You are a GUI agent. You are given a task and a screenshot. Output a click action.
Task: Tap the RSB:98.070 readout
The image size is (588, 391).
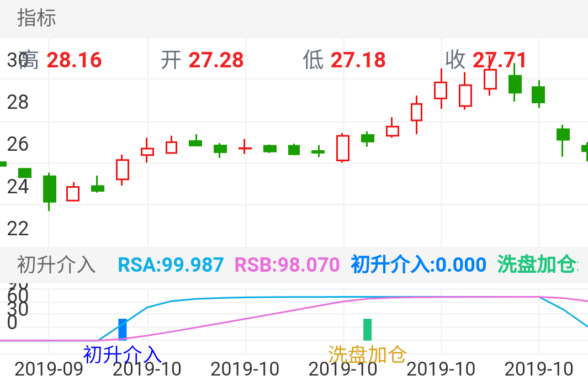pyautogui.click(x=287, y=265)
